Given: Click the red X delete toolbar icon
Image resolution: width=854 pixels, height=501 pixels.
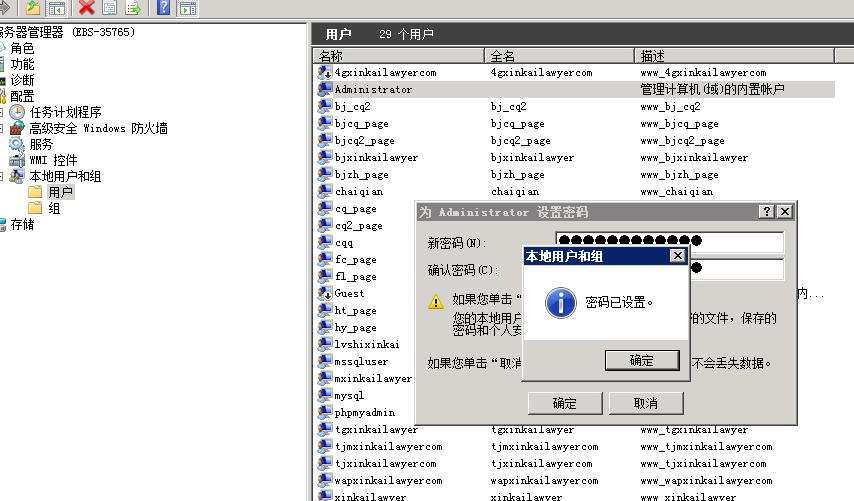Looking at the screenshot, I should 86,8.
